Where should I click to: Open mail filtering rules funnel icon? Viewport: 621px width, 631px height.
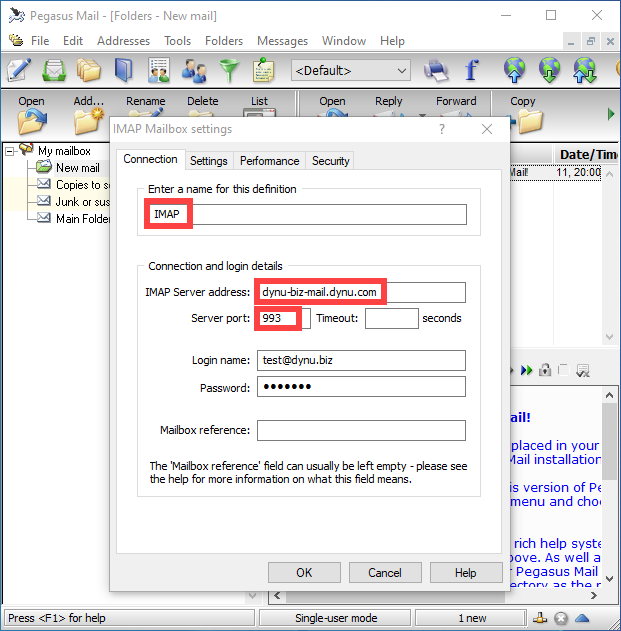point(229,71)
